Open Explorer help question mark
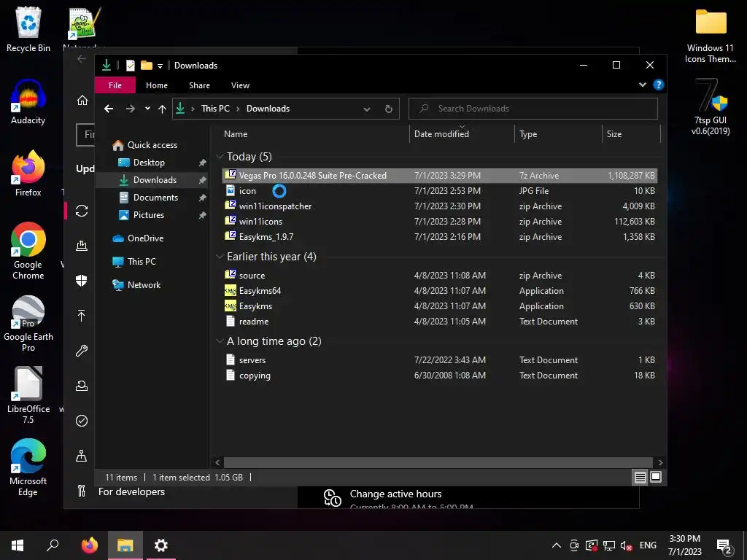 659,85
